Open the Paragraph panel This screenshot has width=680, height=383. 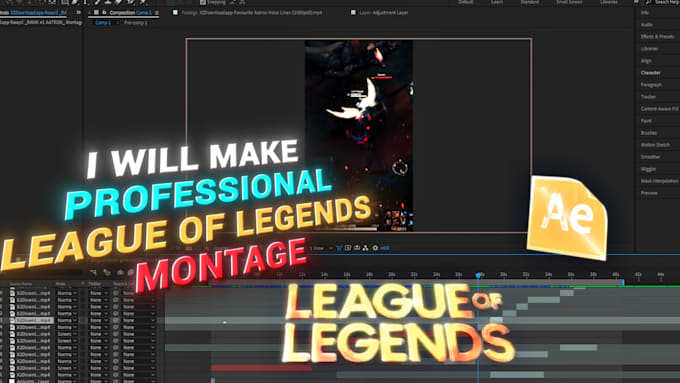(x=651, y=85)
